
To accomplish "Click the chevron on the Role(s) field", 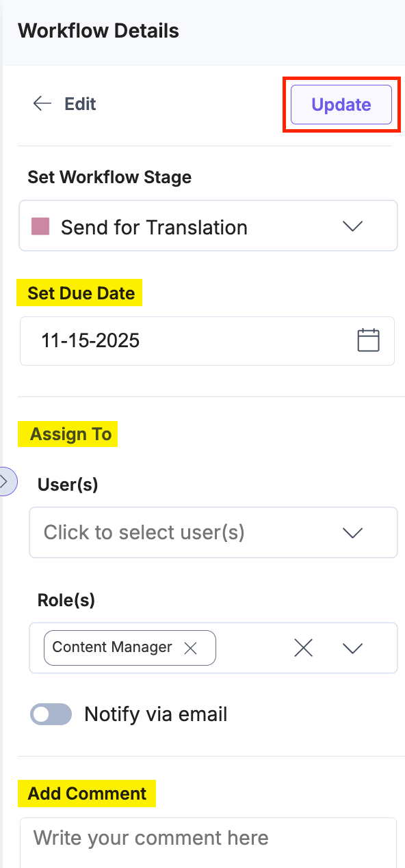I will [x=352, y=648].
